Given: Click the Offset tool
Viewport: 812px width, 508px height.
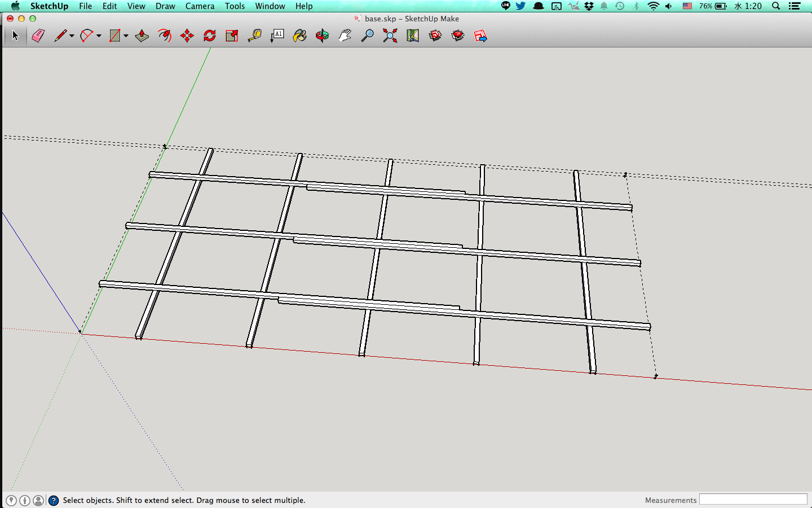Looking at the screenshot, I should point(164,36).
